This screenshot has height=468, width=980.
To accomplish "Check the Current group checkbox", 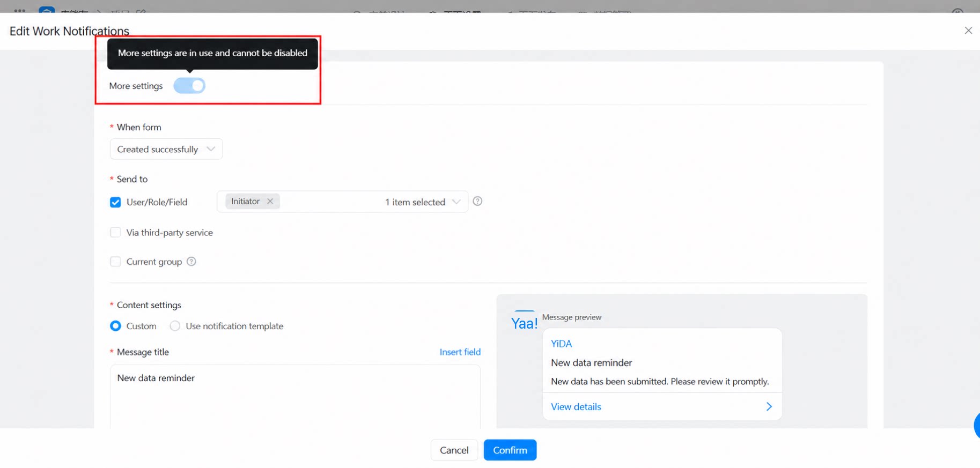I will 115,262.
